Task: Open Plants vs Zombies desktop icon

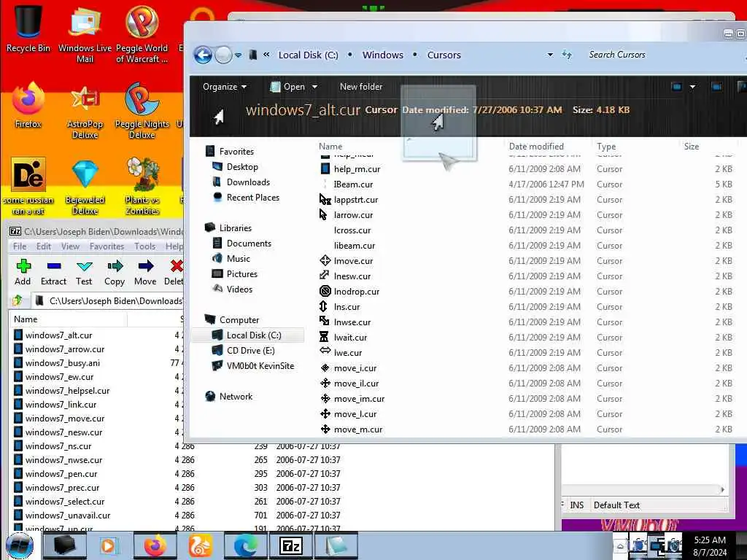Action: (x=142, y=186)
